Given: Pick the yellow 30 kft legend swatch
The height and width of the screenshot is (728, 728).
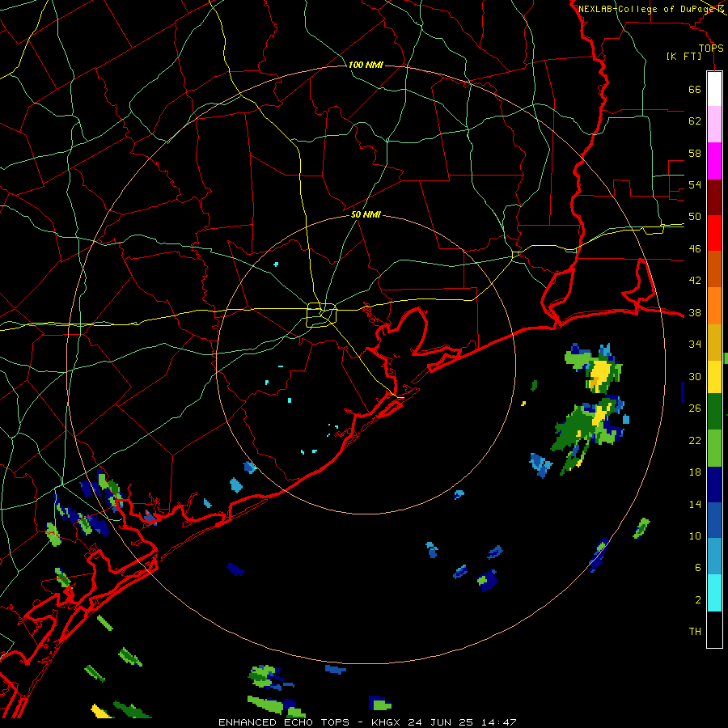Looking at the screenshot, I should tap(714, 377).
